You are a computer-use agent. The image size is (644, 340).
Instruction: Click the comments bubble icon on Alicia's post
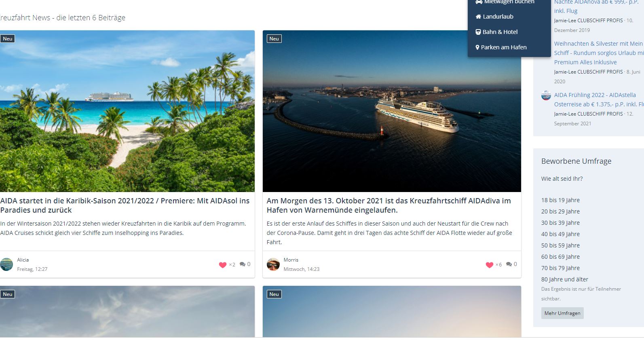pyautogui.click(x=242, y=264)
